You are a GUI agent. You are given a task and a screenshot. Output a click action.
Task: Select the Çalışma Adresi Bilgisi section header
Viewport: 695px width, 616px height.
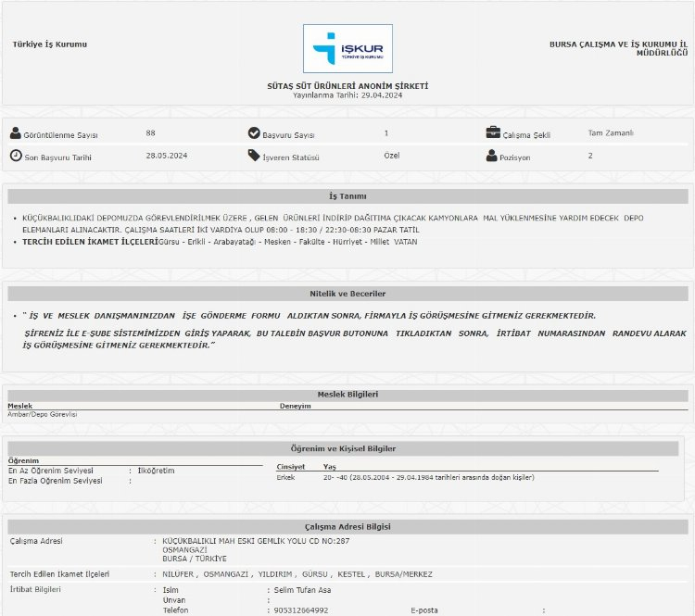click(347, 527)
